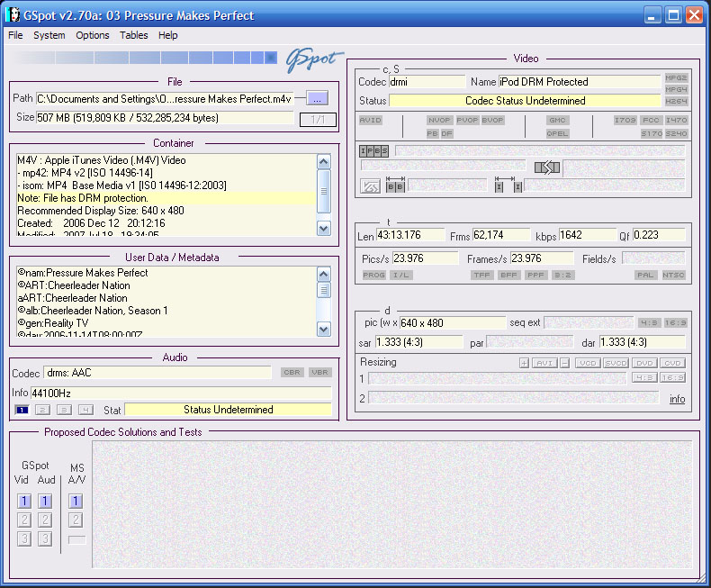The image size is (711, 588).
Task: Open the Tables menu
Action: [x=134, y=35]
